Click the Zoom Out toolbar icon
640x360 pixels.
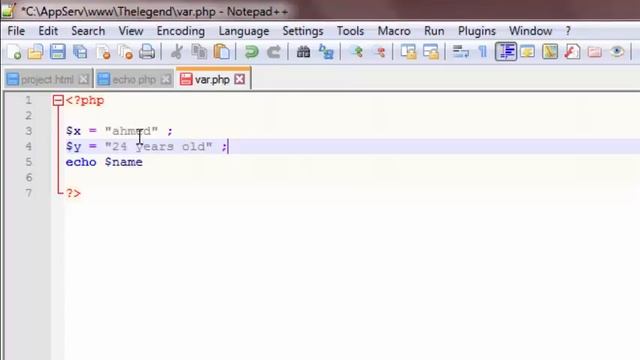click(380, 52)
